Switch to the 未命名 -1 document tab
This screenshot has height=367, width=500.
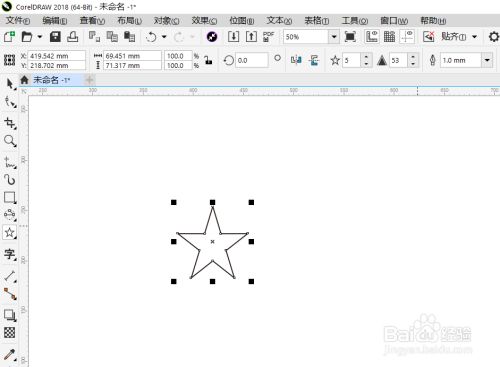pyautogui.click(x=51, y=80)
